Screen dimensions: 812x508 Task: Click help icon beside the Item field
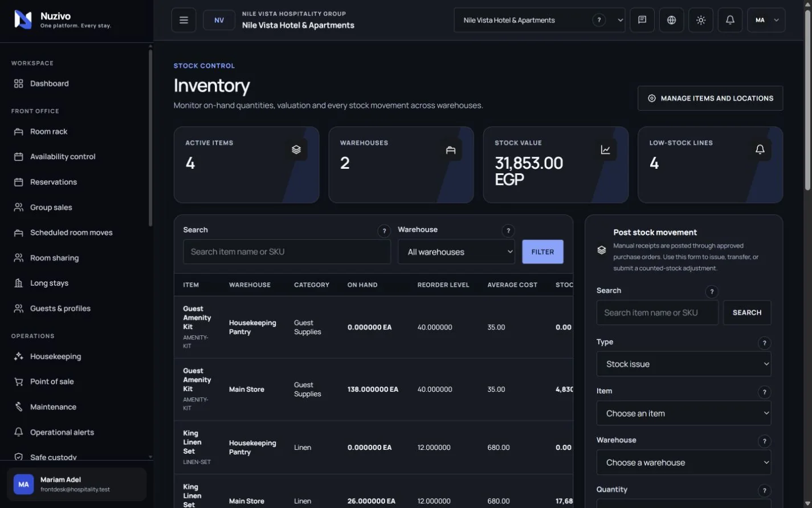tap(764, 392)
